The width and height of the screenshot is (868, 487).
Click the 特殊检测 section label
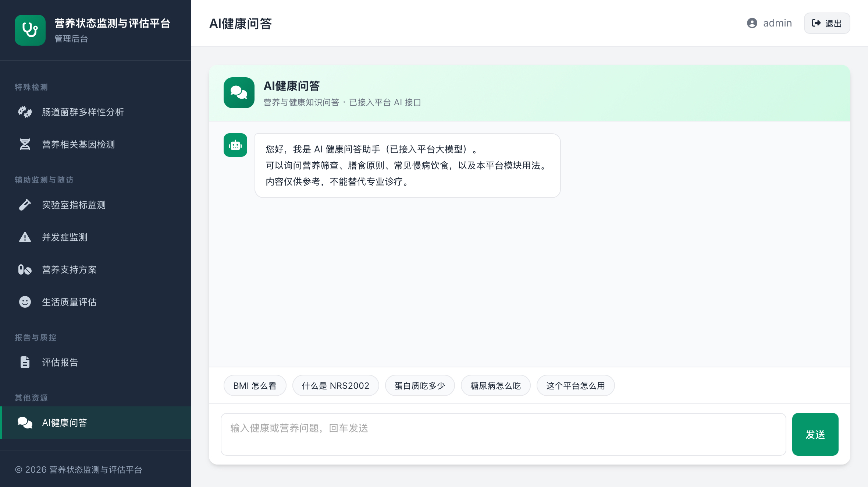(31, 87)
